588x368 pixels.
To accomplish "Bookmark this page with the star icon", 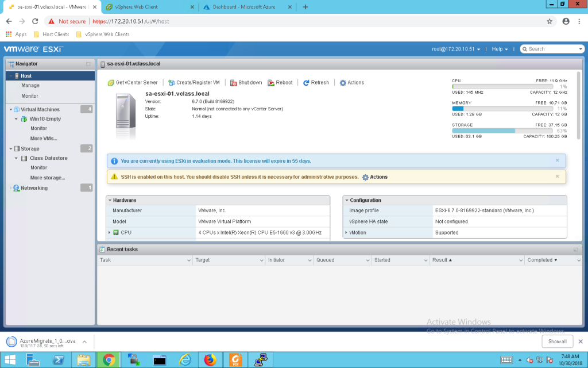I will point(550,21).
